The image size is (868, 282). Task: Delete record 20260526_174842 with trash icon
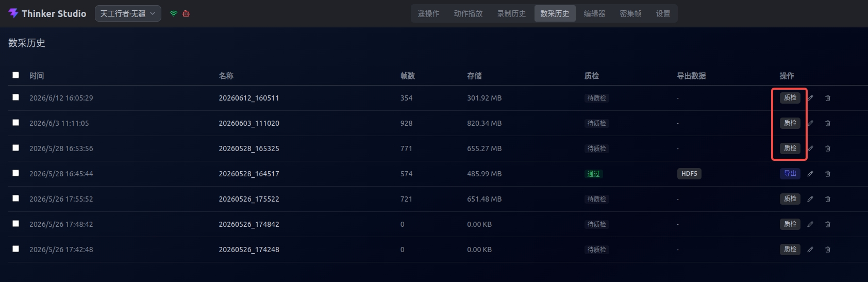(x=828, y=224)
